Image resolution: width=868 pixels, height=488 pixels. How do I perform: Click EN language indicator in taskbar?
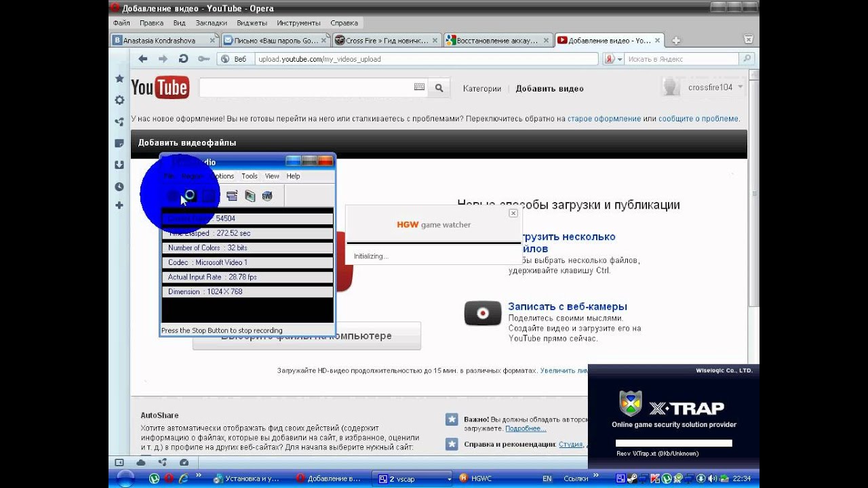tap(547, 479)
